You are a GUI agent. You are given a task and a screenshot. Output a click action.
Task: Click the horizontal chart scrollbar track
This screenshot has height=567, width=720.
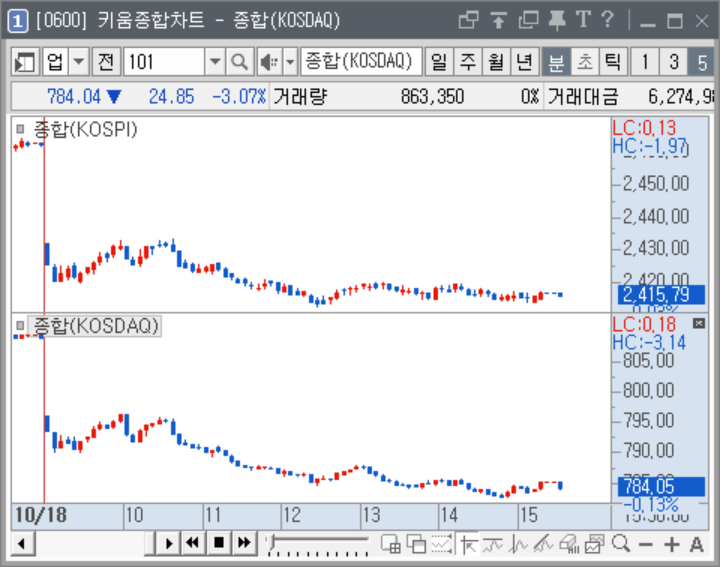pos(90,544)
